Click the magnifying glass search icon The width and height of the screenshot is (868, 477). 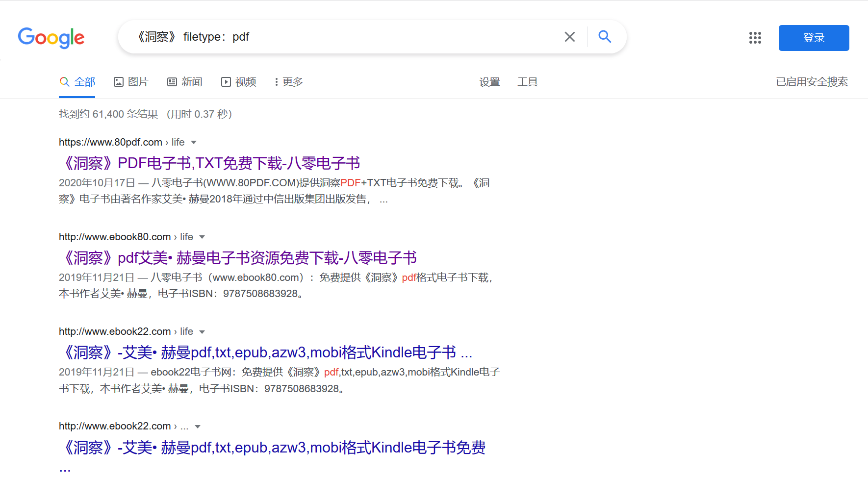[x=604, y=36]
